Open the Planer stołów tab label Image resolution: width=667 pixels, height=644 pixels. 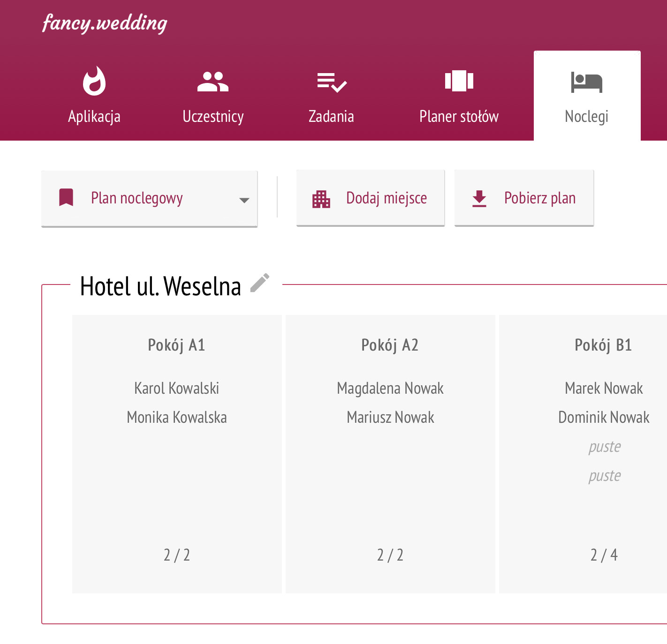[x=459, y=116]
